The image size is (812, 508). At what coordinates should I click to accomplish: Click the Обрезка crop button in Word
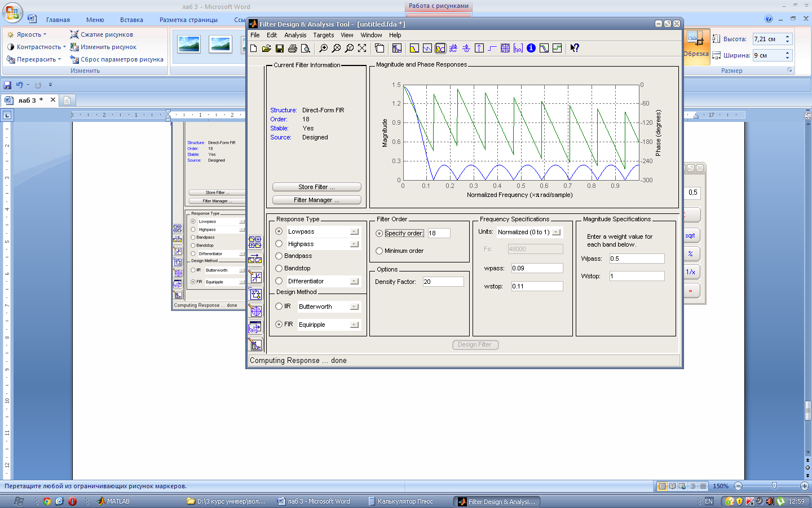pyautogui.click(x=696, y=46)
